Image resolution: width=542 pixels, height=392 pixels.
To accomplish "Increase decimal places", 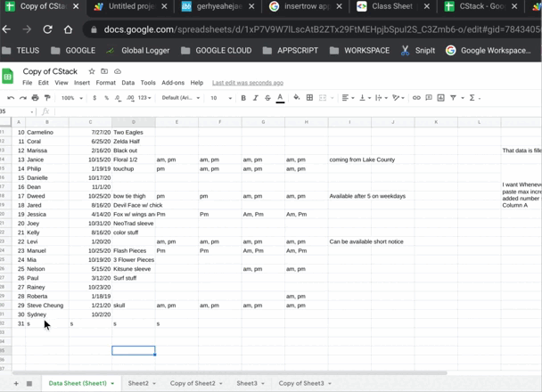I will pos(130,98).
